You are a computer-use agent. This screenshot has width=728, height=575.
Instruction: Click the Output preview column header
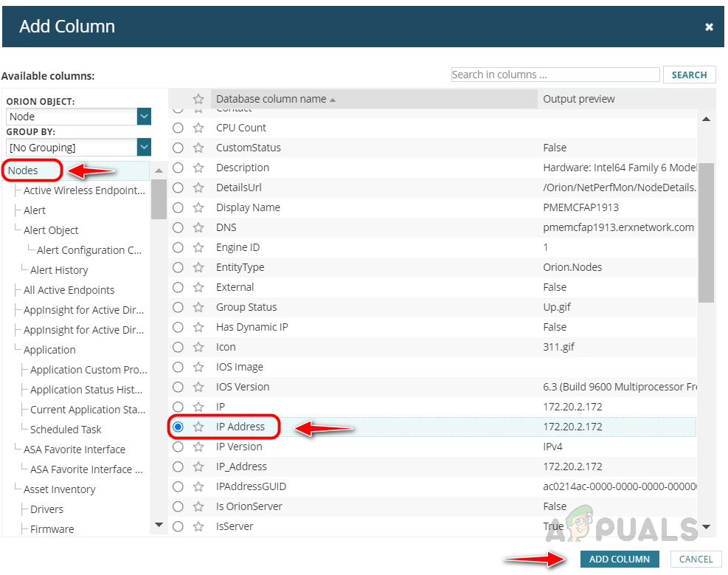[x=579, y=99]
